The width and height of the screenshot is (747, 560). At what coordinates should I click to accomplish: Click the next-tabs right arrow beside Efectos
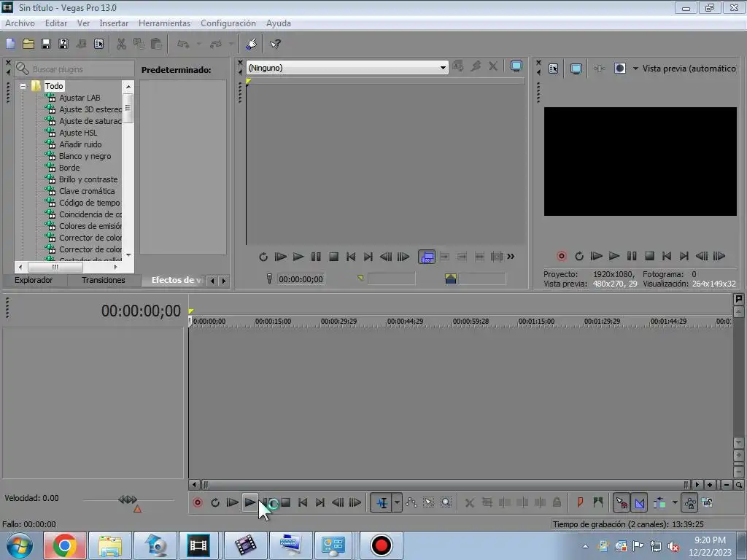tap(224, 281)
